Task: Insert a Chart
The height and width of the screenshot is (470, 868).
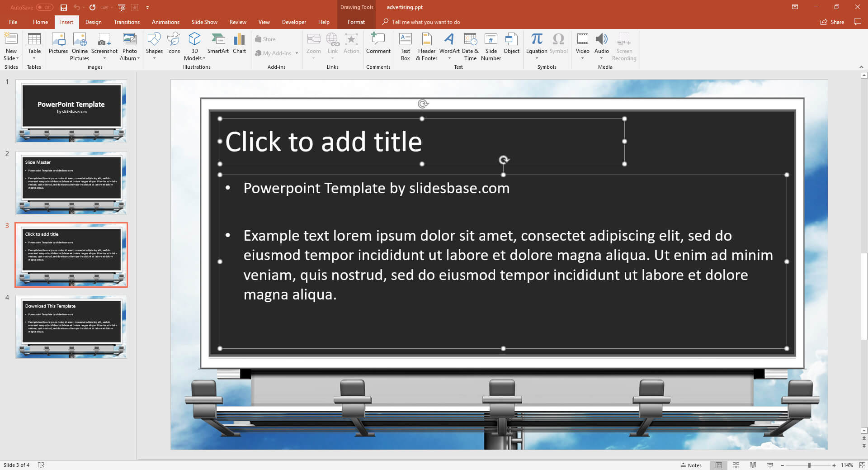Action: 239,44
